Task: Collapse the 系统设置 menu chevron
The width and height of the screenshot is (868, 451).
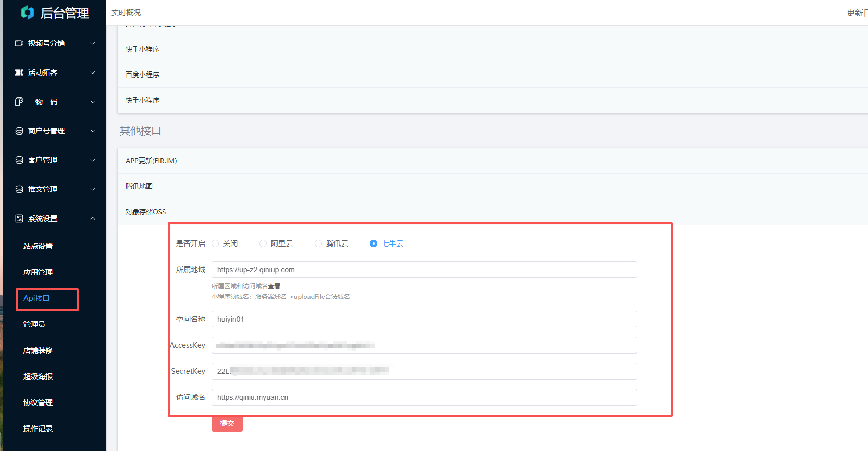Action: point(93,218)
